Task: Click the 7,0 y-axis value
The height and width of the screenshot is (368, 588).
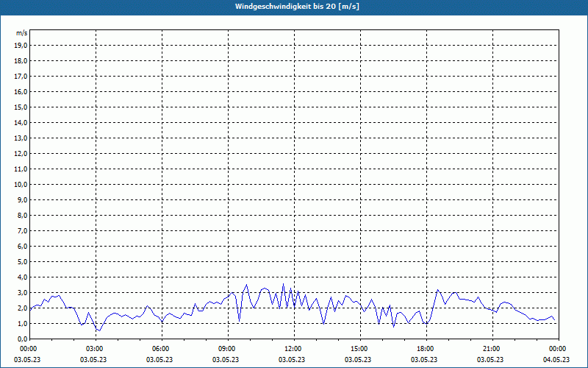Action: pos(23,231)
